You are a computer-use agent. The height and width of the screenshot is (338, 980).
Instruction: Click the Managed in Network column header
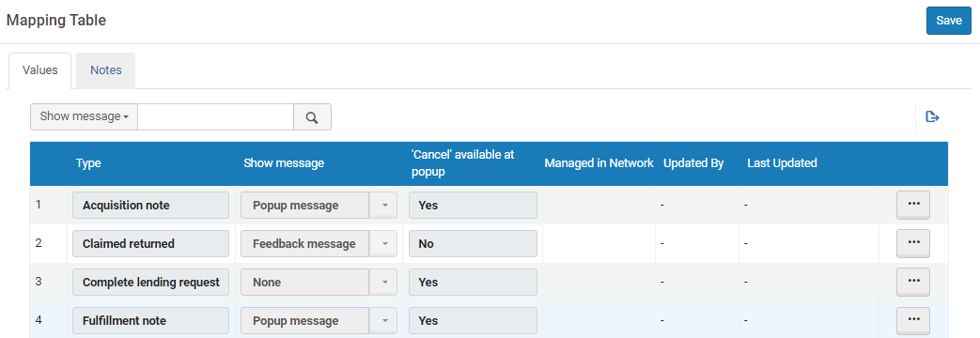(599, 163)
